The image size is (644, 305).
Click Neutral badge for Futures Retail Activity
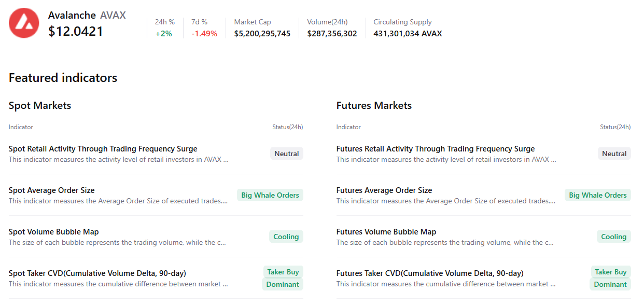pos(614,154)
